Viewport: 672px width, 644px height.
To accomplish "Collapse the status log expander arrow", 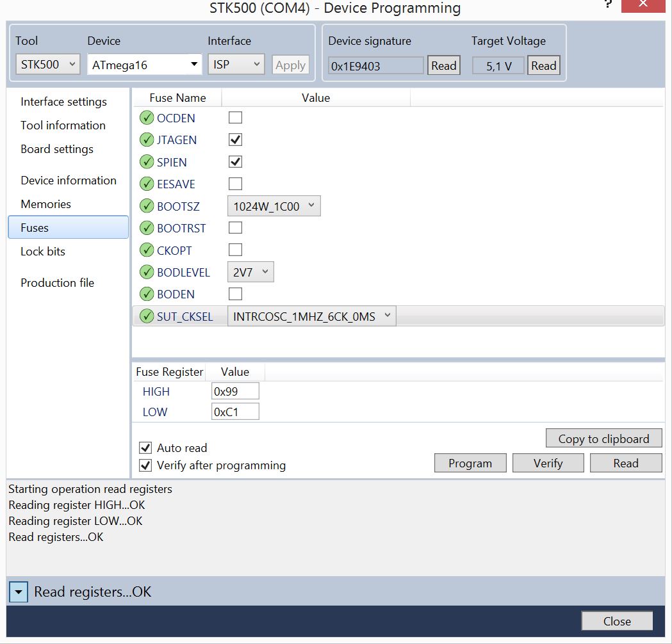I will (x=19, y=592).
